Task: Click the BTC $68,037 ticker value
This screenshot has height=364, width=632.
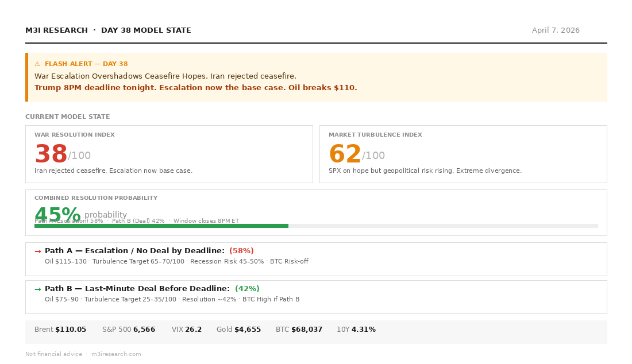Action: click(306, 330)
